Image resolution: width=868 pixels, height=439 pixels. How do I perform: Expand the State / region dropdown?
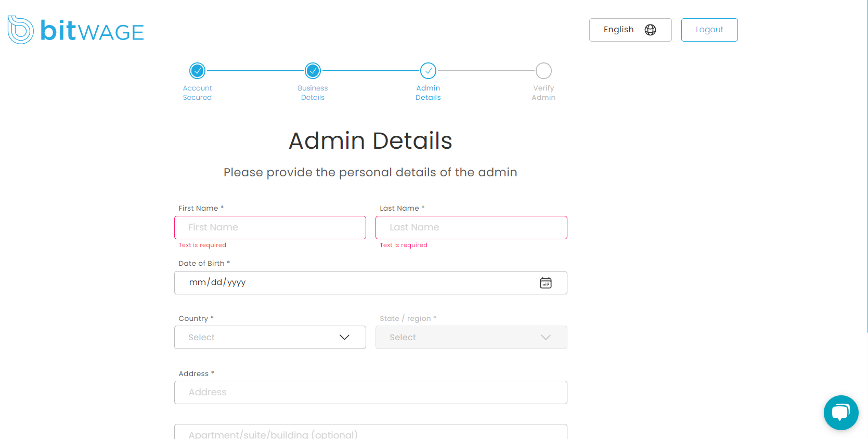(x=471, y=338)
